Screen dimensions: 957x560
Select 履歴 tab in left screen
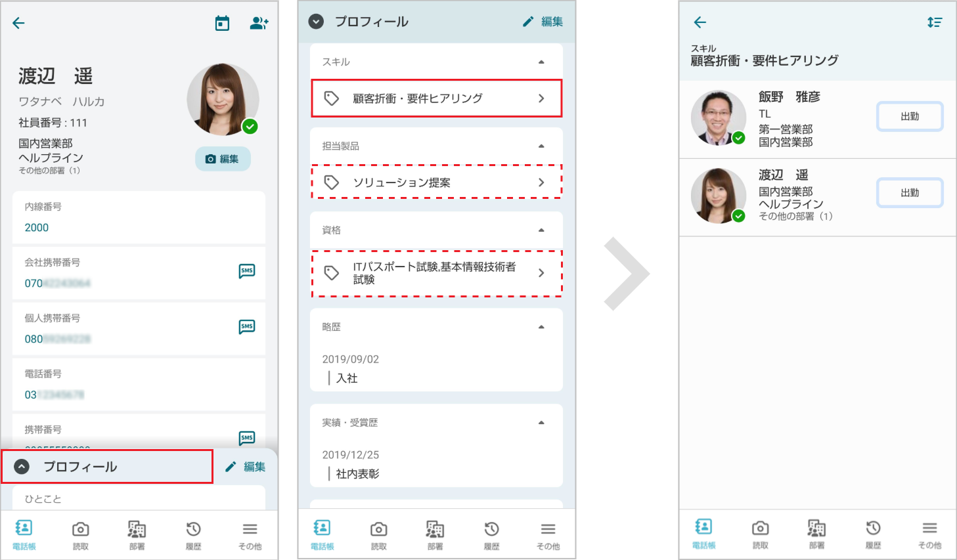pyautogui.click(x=194, y=534)
